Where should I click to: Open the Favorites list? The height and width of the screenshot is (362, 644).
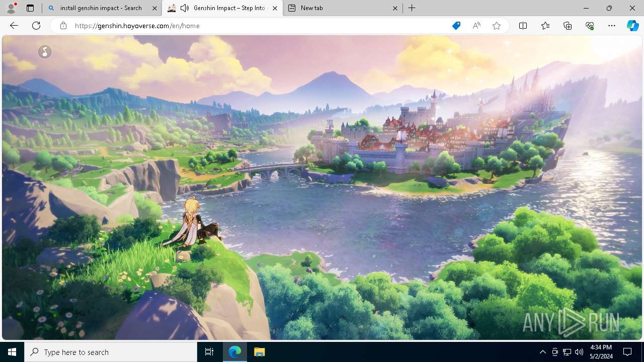[x=545, y=26]
